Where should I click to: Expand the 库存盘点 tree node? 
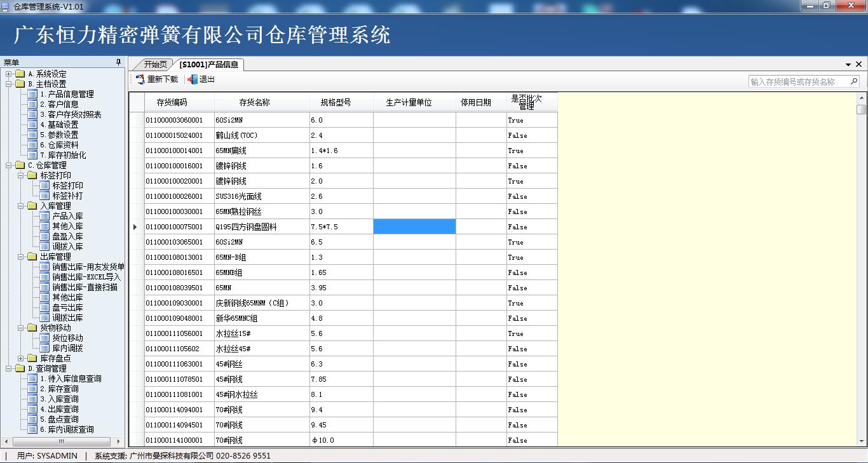(21, 358)
